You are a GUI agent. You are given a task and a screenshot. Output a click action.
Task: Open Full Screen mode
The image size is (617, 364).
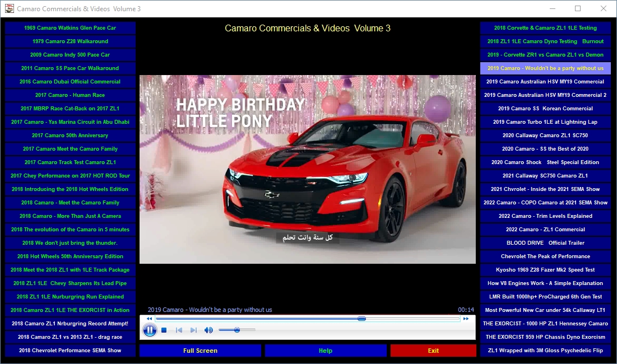pyautogui.click(x=200, y=351)
